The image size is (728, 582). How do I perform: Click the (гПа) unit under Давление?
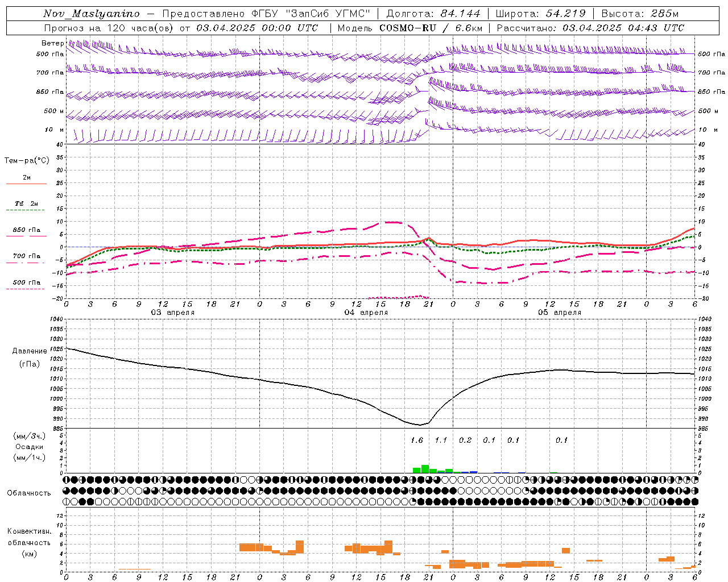tap(30, 364)
